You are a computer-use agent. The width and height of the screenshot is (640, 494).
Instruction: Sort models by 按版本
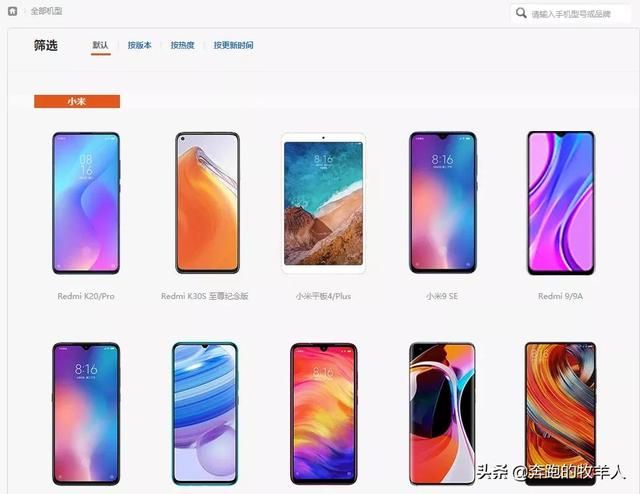point(140,45)
